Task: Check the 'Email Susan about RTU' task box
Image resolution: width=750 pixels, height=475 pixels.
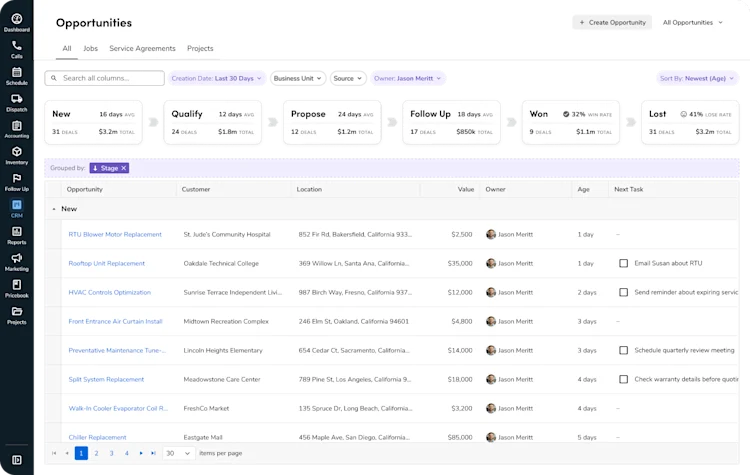Action: click(x=623, y=263)
